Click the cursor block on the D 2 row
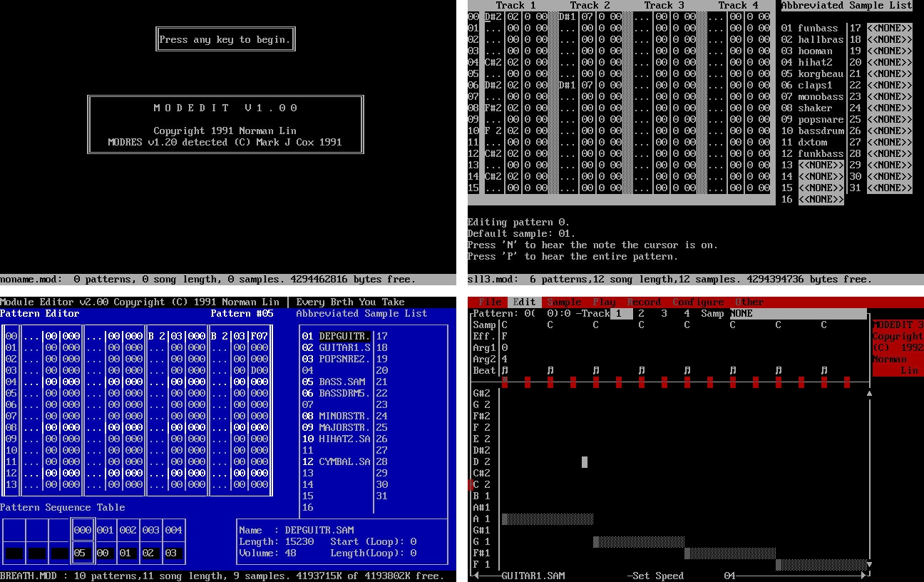The height and width of the screenshot is (582, 924). [585, 461]
